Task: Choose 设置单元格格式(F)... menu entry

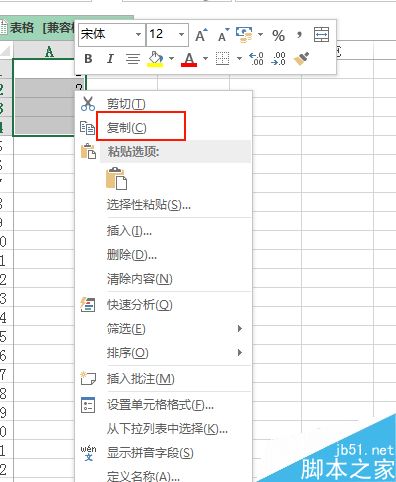Action: pyautogui.click(x=160, y=405)
